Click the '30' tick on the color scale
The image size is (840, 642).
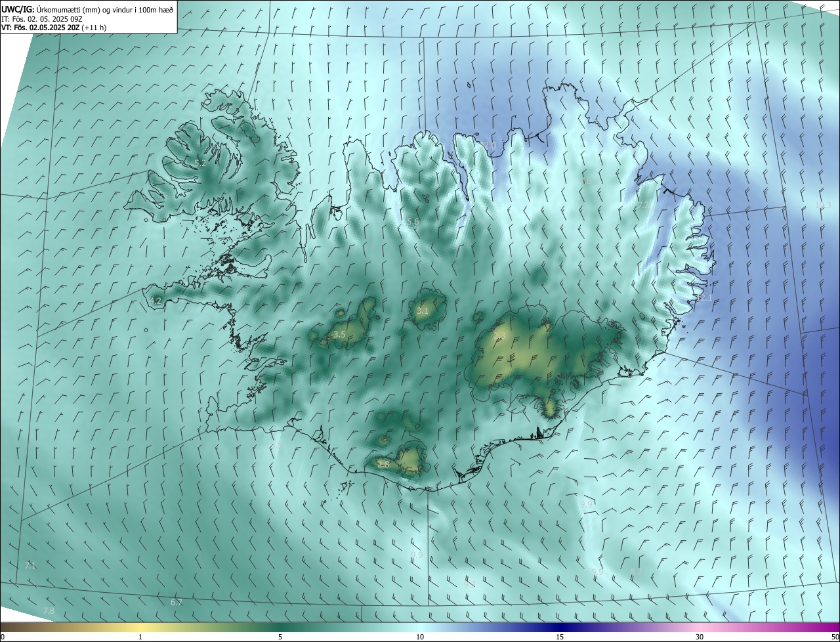tap(700, 637)
